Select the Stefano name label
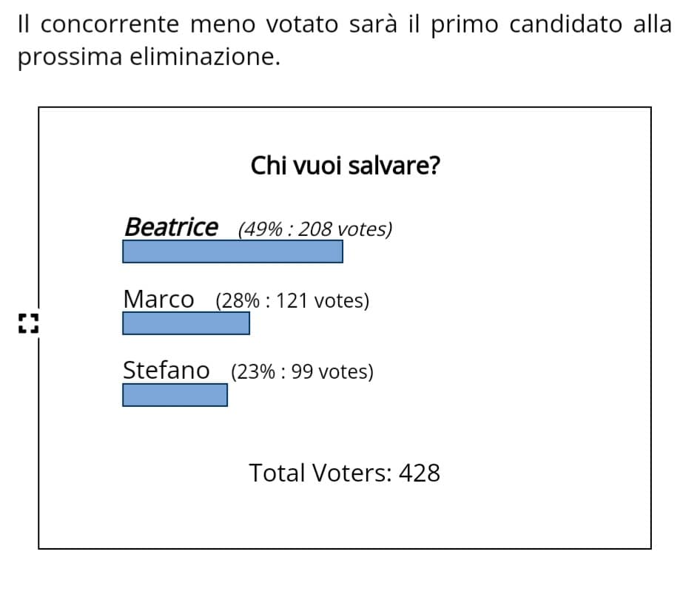The width and height of the screenshot is (700, 614). pyautogui.click(x=166, y=371)
